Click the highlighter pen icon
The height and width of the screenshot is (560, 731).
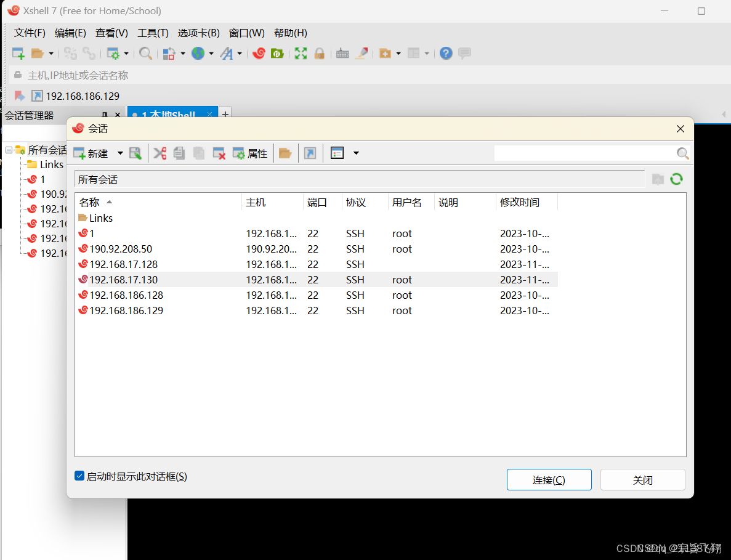click(361, 53)
